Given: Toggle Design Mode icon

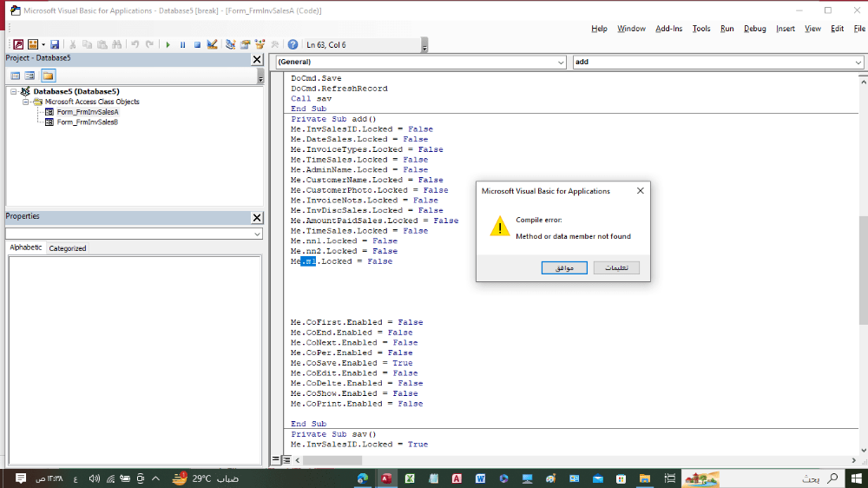Looking at the screenshot, I should (x=212, y=44).
